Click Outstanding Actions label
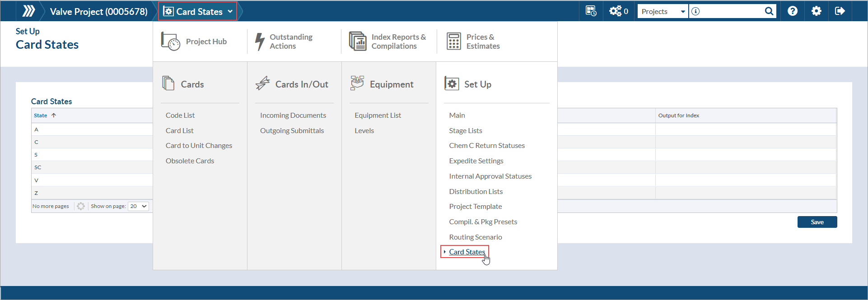Screen dimensions: 868x300 coord(291,42)
